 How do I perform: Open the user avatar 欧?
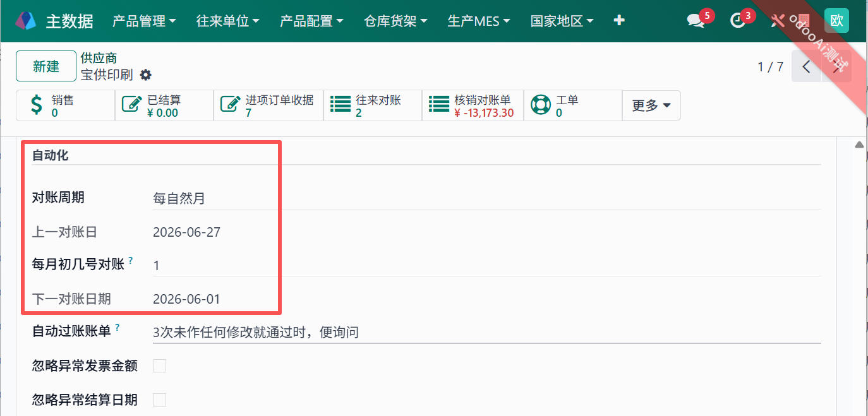[836, 21]
